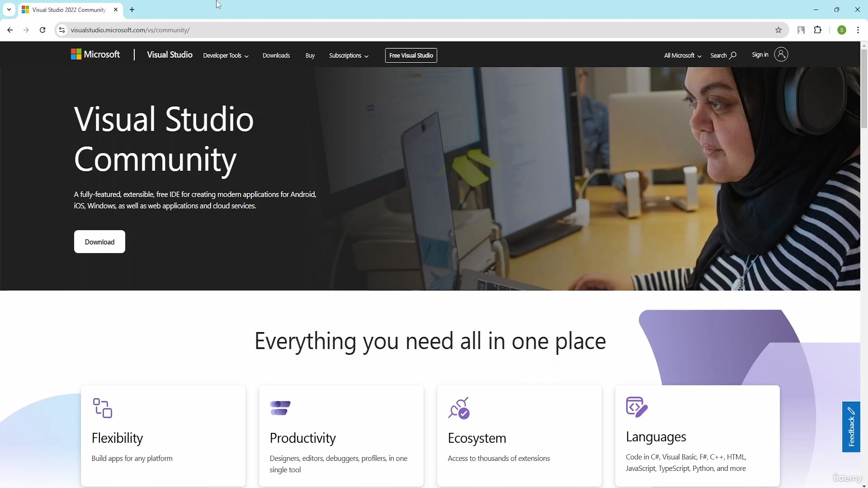
Task: Open the tab search dropdown arrow
Action: point(9,9)
